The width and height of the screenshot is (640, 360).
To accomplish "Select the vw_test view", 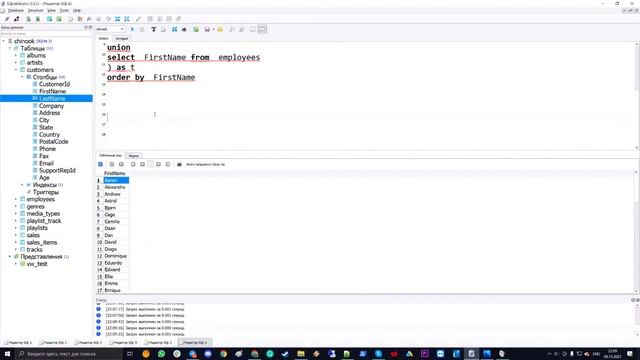I will (37, 264).
